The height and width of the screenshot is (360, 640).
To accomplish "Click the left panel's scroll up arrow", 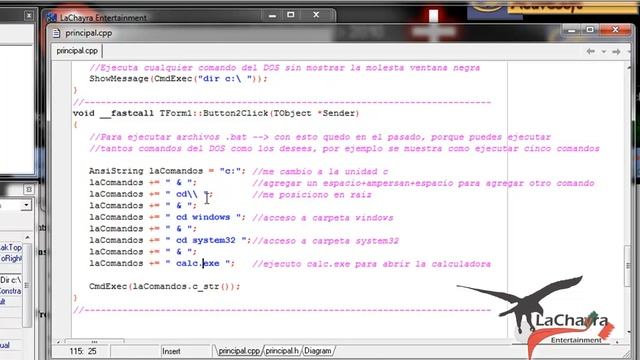I will click(27, 237).
